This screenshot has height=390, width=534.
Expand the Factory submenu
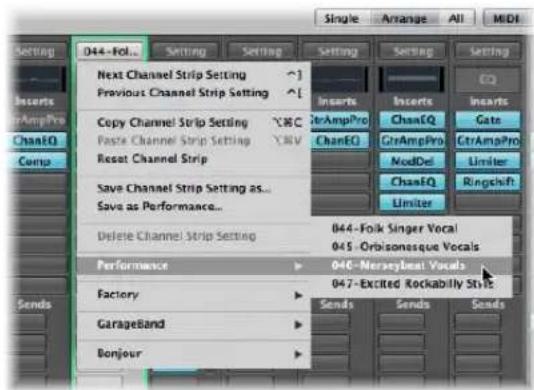[194, 295]
